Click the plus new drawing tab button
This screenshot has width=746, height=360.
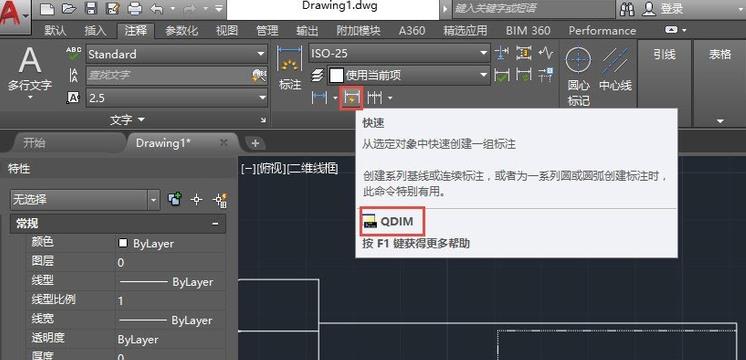point(255,143)
